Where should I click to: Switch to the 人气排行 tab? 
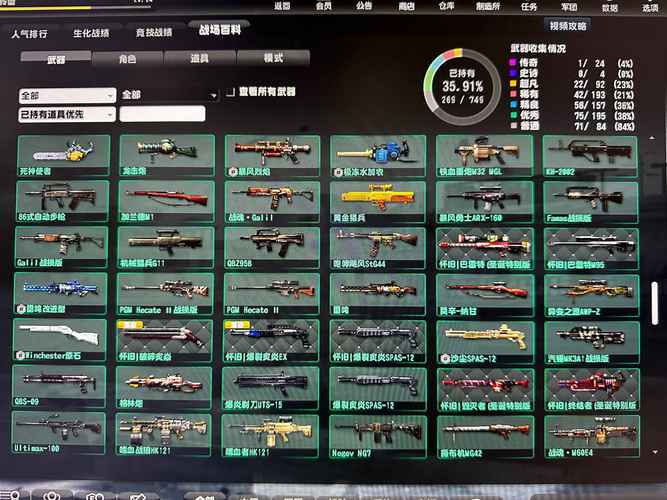tap(29, 34)
